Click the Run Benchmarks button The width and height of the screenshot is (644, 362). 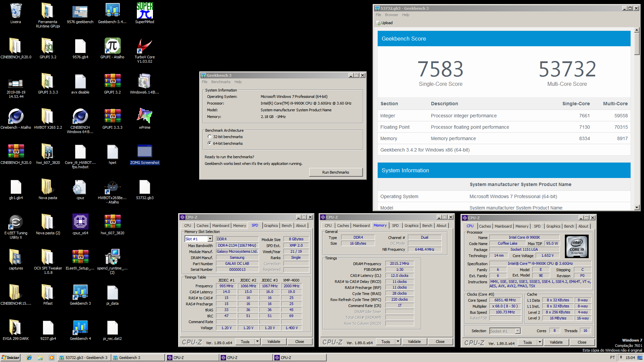point(336,172)
